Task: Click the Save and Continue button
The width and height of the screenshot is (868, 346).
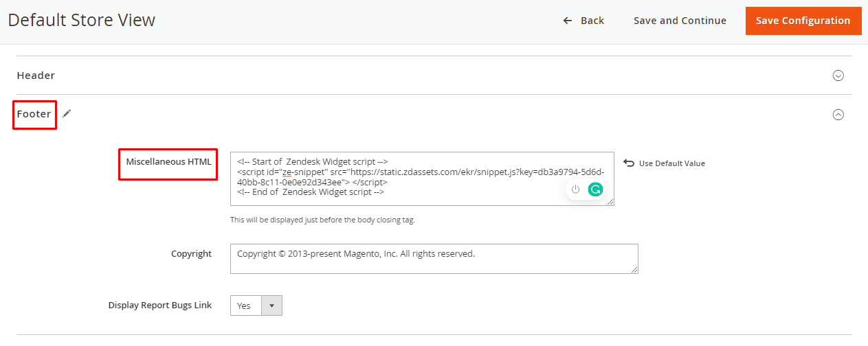Action: point(680,21)
